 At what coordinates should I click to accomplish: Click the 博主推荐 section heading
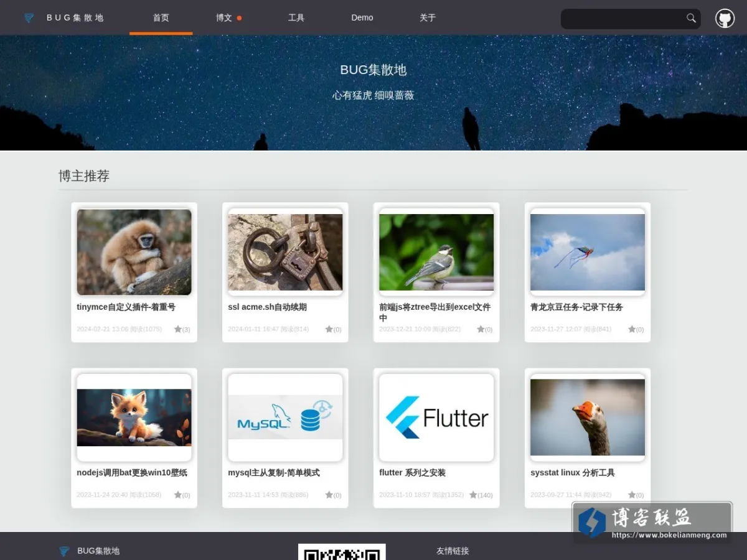click(x=84, y=176)
